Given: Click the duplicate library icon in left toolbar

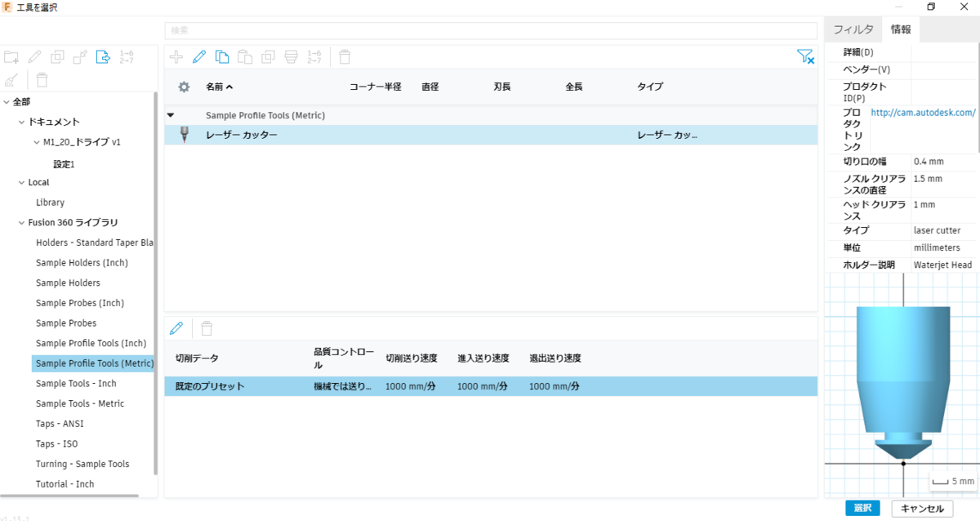Looking at the screenshot, I should (57, 57).
